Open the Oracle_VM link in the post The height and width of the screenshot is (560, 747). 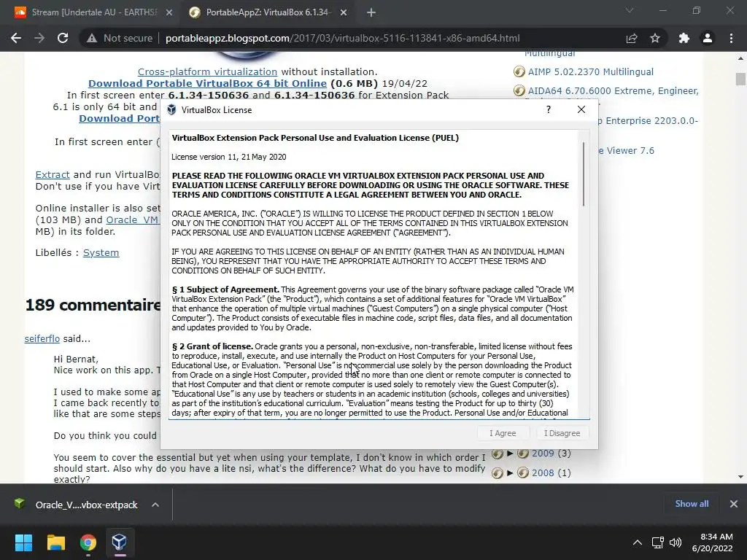(132, 220)
